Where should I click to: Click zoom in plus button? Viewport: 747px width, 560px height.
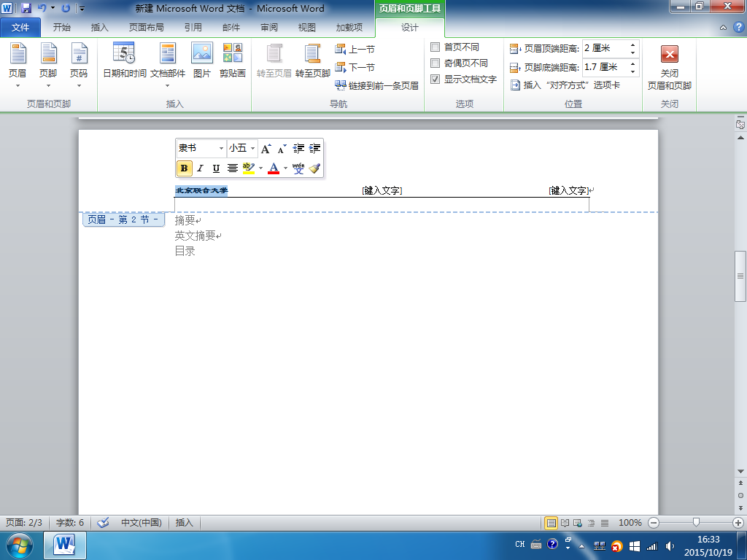point(738,523)
